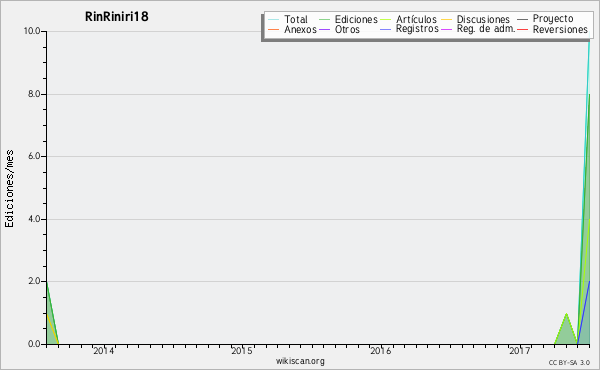This screenshot has height=370, width=600.
Task: Click the 8.0 y-axis value
Action: click(x=34, y=94)
